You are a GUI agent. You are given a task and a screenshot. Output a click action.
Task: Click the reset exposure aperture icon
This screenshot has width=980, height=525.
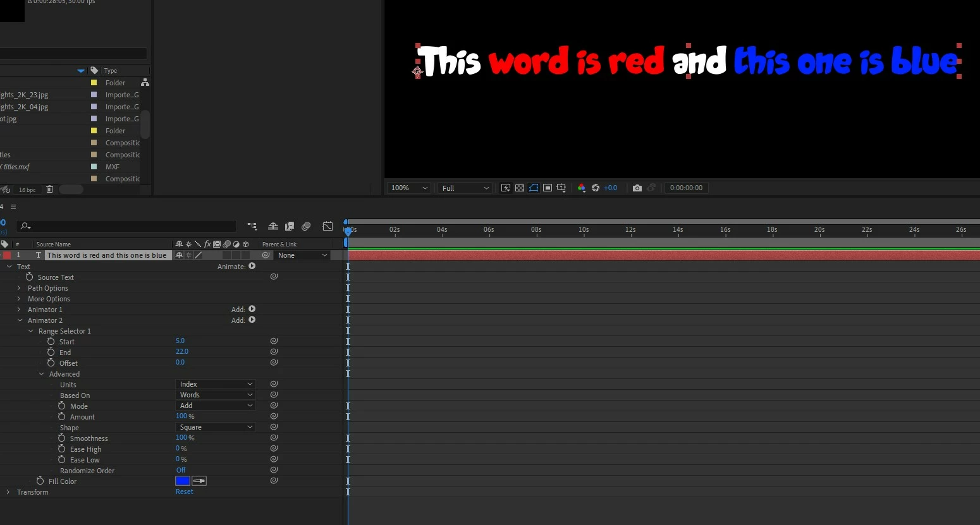(x=596, y=188)
